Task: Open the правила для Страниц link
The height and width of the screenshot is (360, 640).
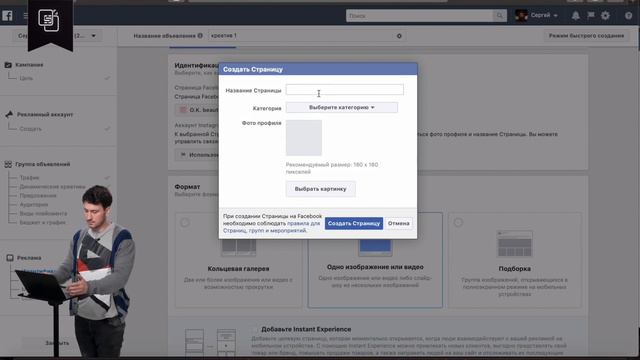Action: tap(271, 227)
